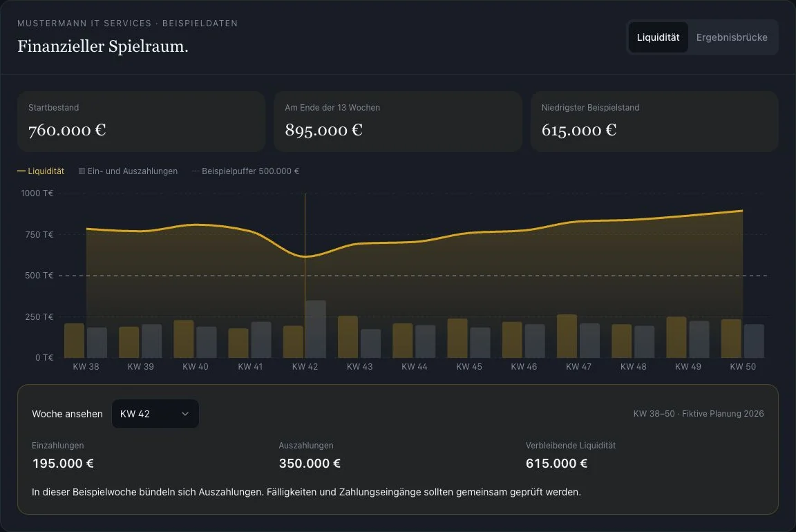Click the KW 45 axis label
This screenshot has width=796, height=532.
pyautogui.click(x=469, y=366)
